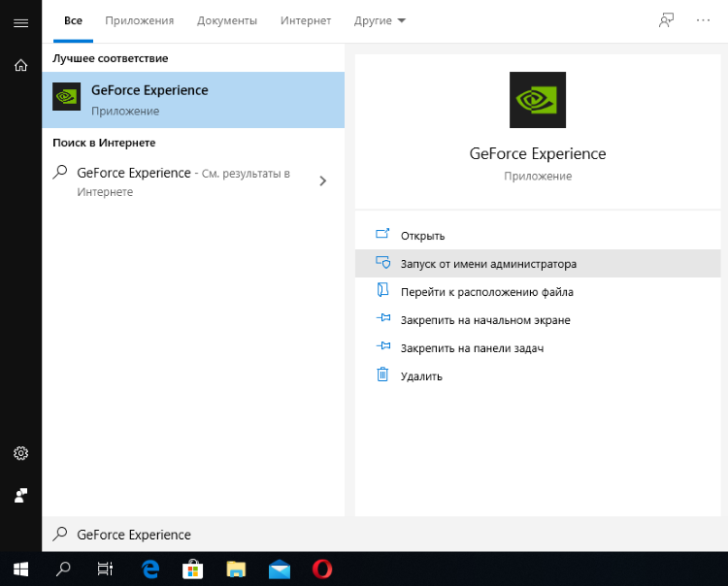Open File Explorer from the taskbar
Viewport: 728px width, 586px height.
click(236, 569)
